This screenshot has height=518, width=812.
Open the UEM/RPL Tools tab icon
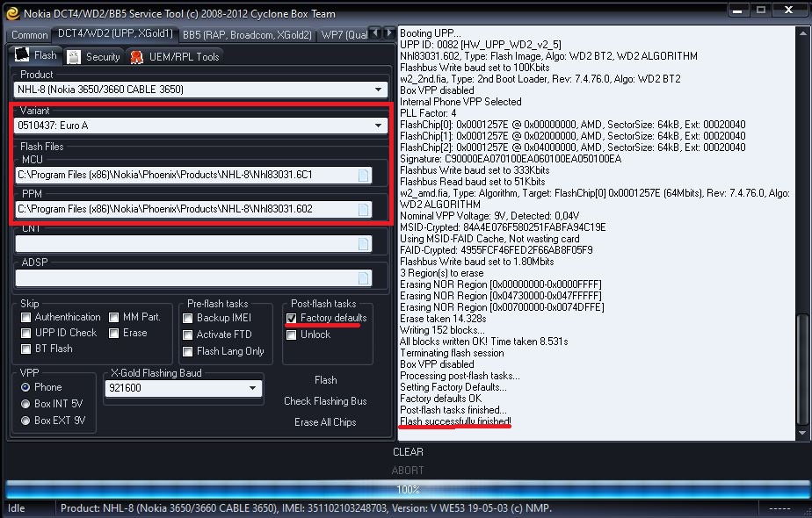[x=136, y=57]
